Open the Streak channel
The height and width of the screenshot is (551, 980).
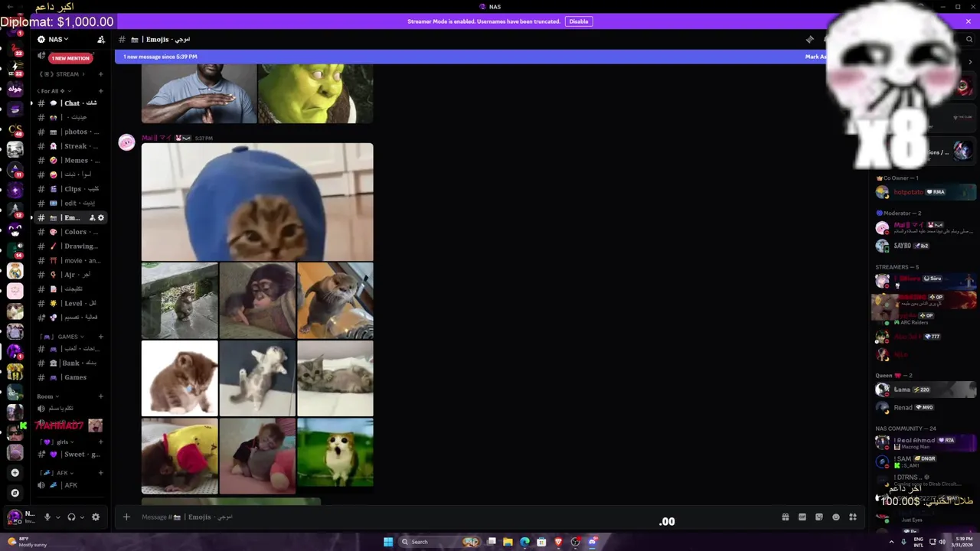(70, 146)
